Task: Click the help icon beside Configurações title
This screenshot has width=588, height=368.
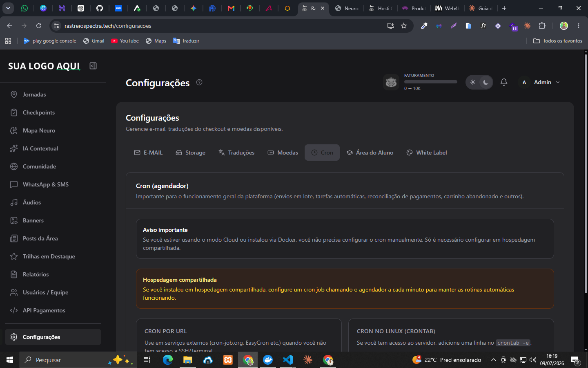Action: tap(199, 82)
